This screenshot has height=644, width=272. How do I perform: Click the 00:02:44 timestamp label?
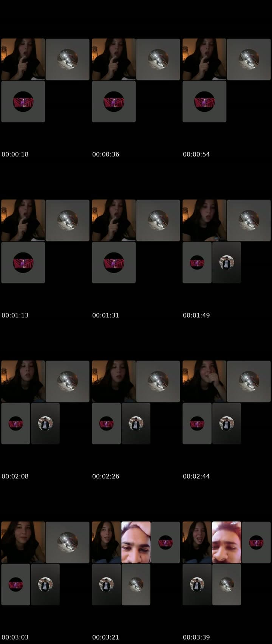point(196,476)
